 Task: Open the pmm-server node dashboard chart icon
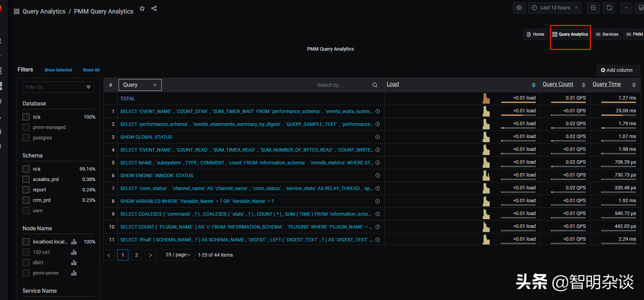74,273
